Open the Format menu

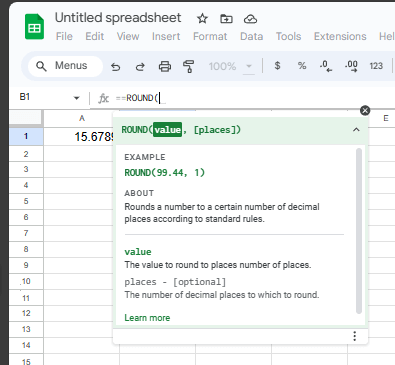point(210,36)
